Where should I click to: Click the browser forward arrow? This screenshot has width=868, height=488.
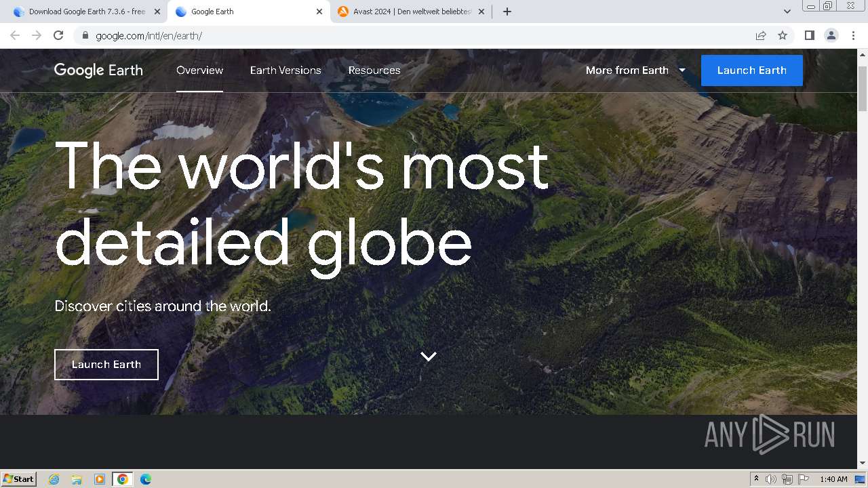(37, 35)
